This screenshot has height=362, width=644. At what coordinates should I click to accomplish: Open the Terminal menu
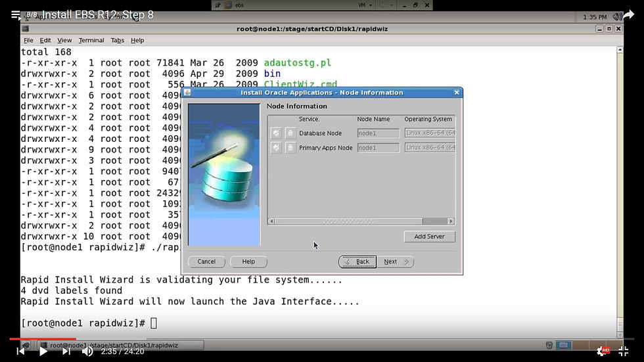tap(91, 40)
